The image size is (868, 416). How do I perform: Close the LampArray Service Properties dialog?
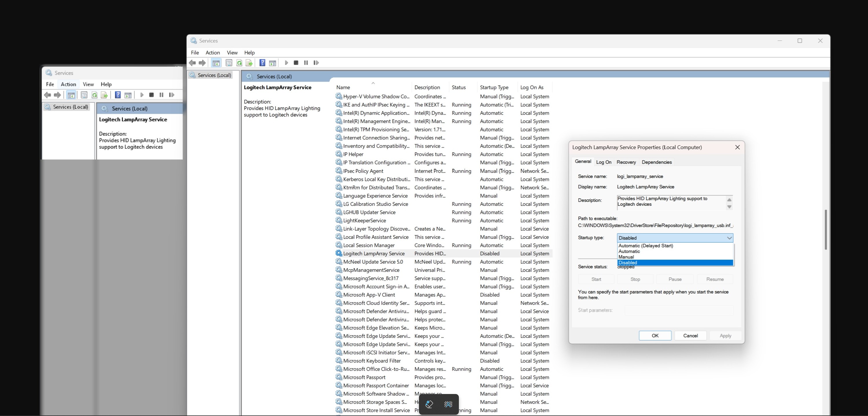(737, 147)
